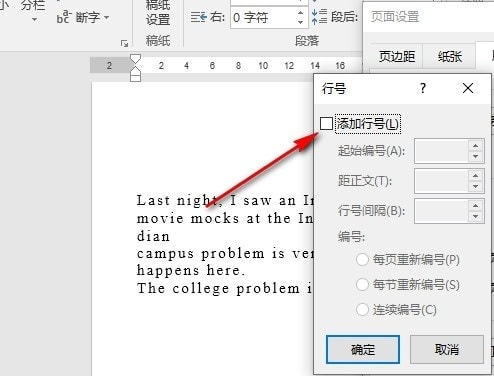
Task: Click the 段后 spacing-after icon
Action: tap(319, 17)
